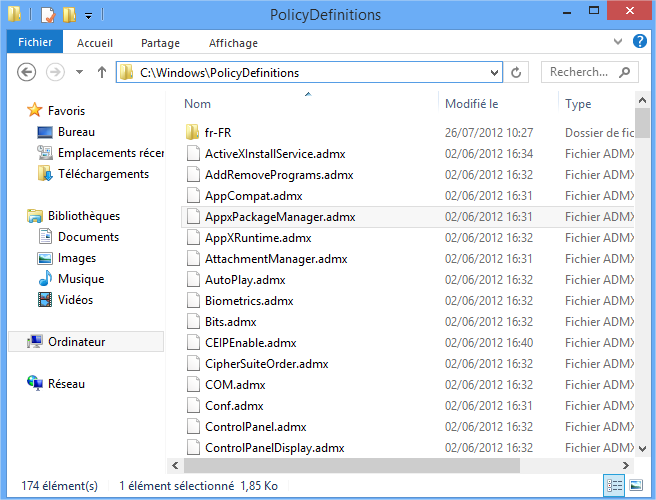Sort by the Nom column header
This screenshot has height=500, width=656.
(x=197, y=104)
